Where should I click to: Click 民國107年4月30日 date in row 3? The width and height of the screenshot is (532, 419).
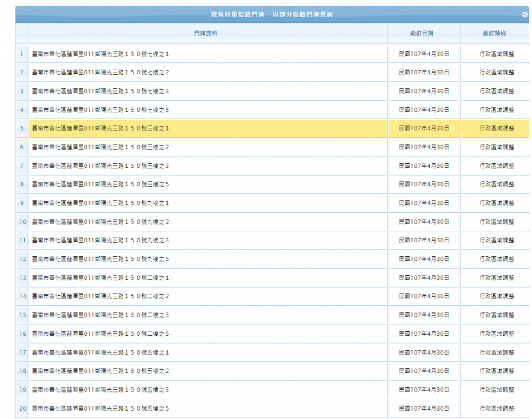(424, 91)
